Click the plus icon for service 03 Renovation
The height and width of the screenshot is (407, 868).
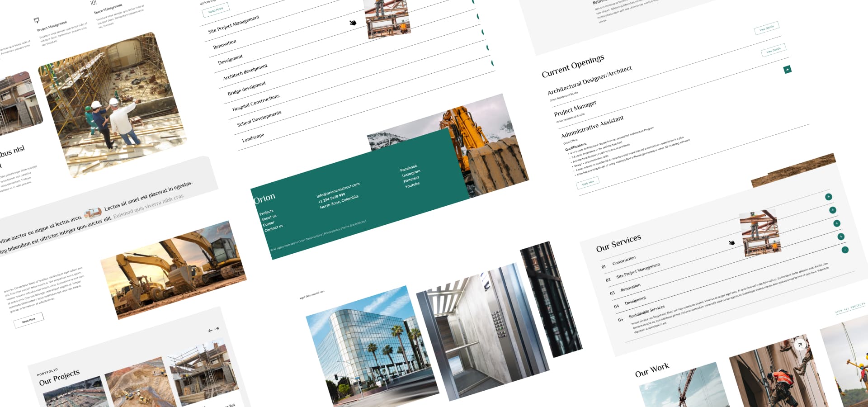click(x=837, y=223)
